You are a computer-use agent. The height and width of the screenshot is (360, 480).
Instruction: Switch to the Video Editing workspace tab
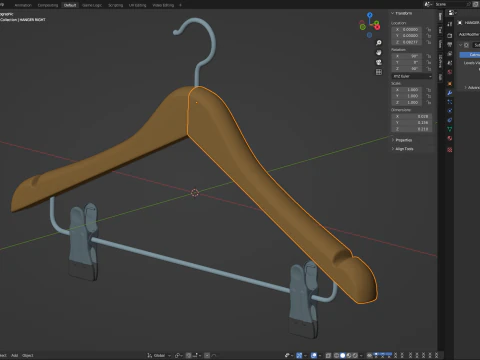click(163, 5)
